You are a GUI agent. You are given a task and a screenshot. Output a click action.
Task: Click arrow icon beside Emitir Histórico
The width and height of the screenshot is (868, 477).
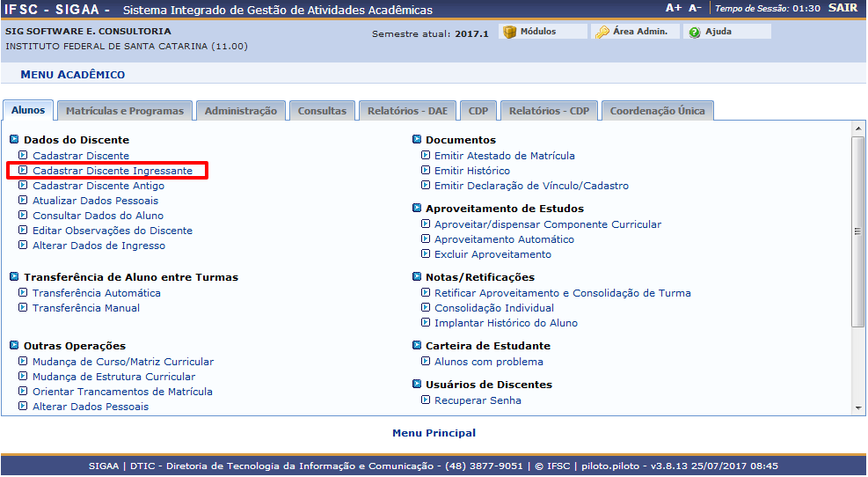(426, 171)
